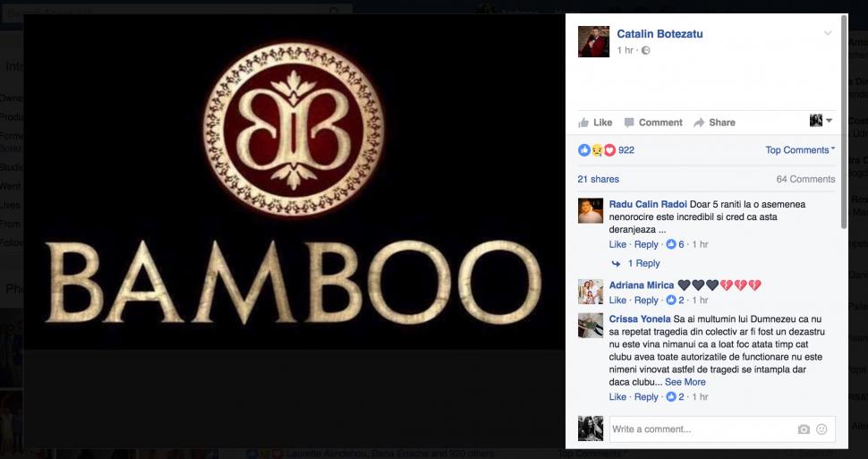This screenshot has height=459, width=868.
Task: Click the reaction emoji icons beside 922
Action: [x=597, y=150]
